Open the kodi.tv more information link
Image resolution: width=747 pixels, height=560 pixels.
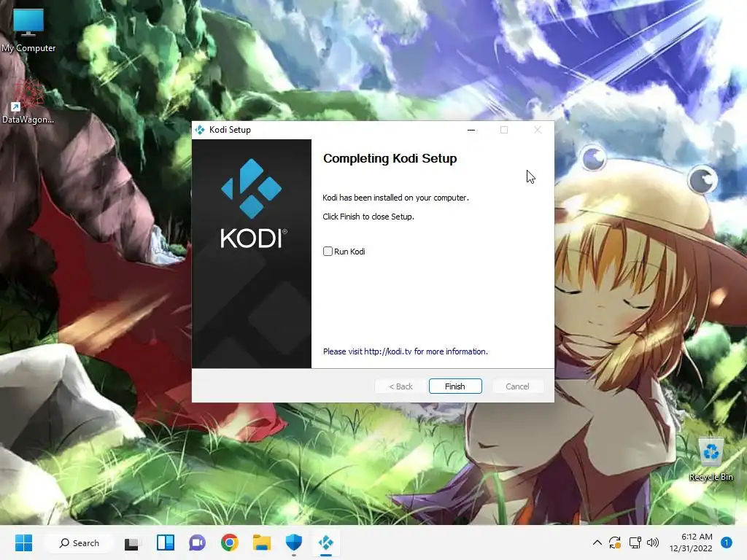pyautogui.click(x=405, y=351)
